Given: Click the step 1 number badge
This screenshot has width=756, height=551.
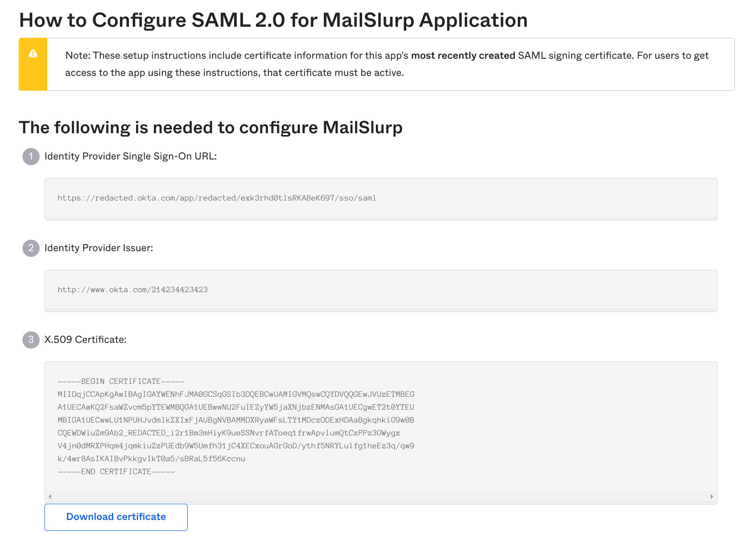Looking at the screenshot, I should [31, 156].
